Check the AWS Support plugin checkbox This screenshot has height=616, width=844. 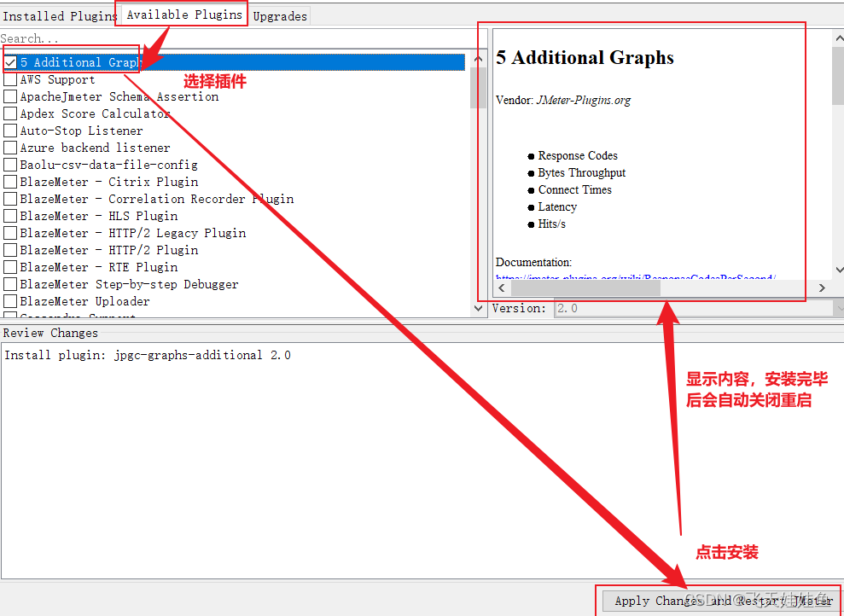point(10,79)
